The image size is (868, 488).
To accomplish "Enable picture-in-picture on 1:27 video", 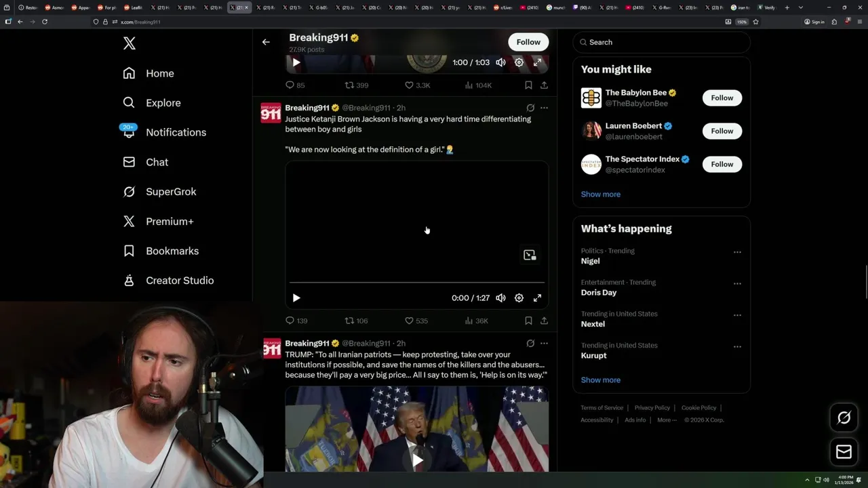I will 530,256.
